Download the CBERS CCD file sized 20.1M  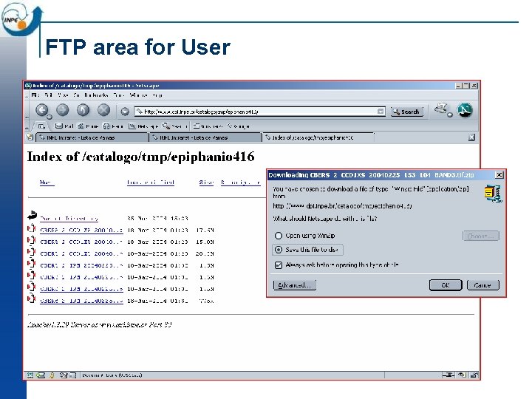(x=81, y=253)
